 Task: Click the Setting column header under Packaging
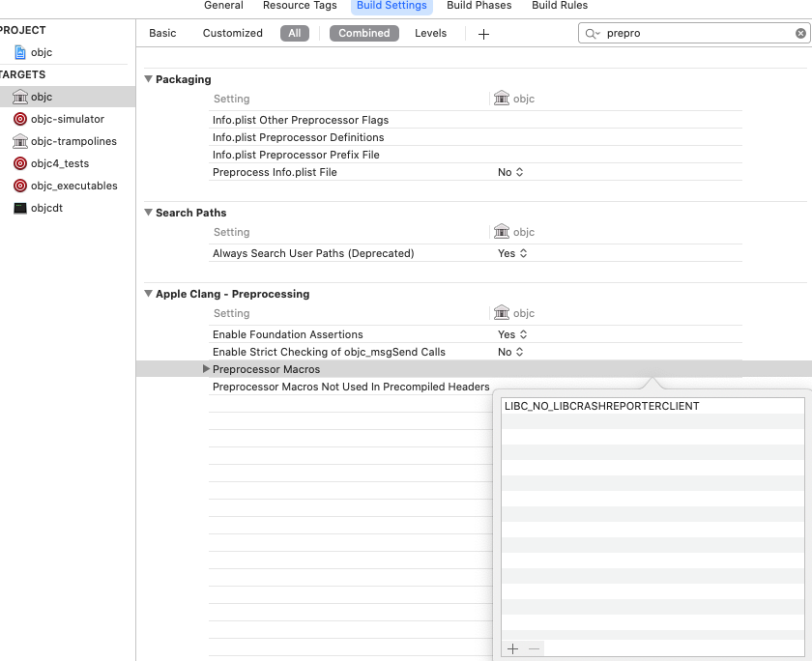pyautogui.click(x=231, y=99)
